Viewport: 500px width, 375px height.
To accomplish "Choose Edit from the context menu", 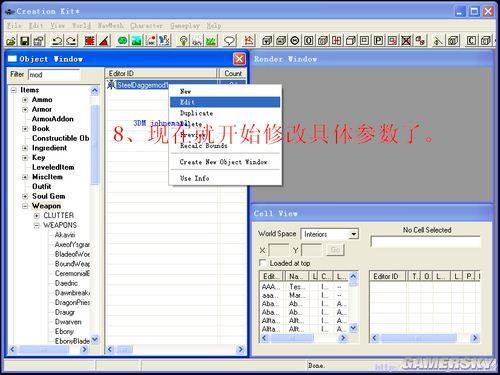I will [225, 102].
